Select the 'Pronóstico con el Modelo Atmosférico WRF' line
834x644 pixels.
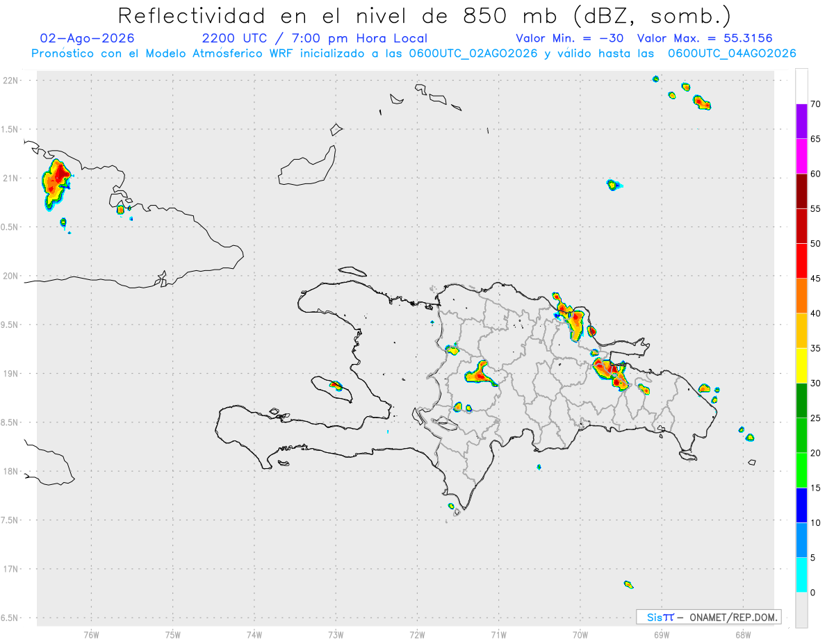(414, 53)
